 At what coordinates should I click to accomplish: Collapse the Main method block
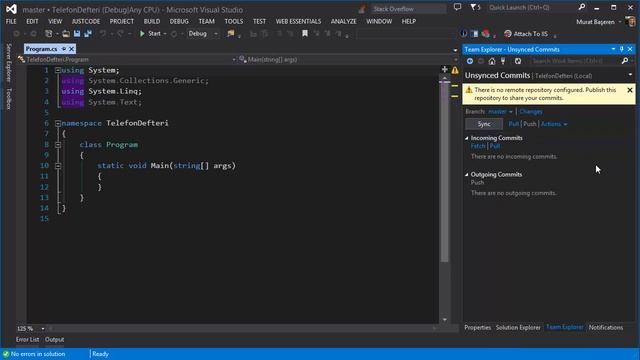58,166
